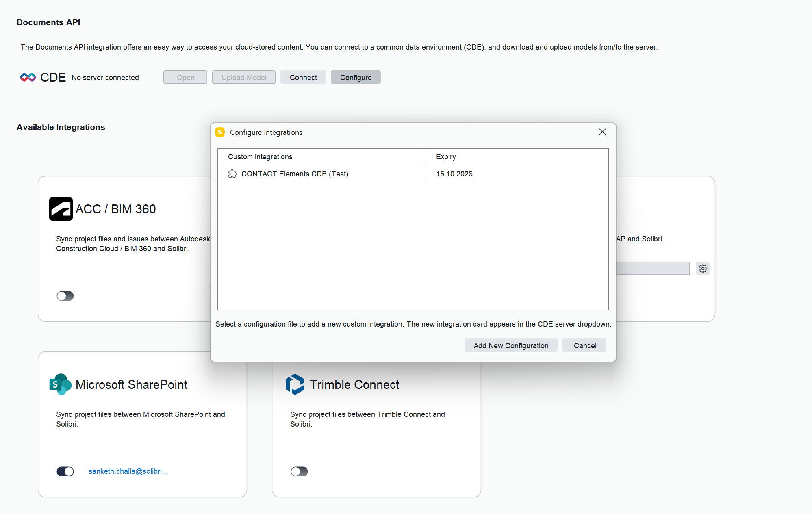
Task: Select the CONTACT Elements CDE (Test) row
Action: point(295,174)
